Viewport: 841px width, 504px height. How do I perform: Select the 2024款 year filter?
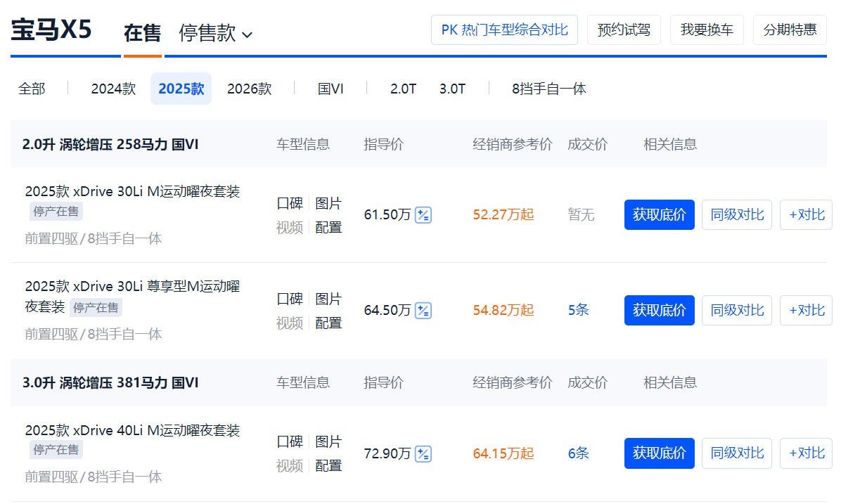pos(113,89)
